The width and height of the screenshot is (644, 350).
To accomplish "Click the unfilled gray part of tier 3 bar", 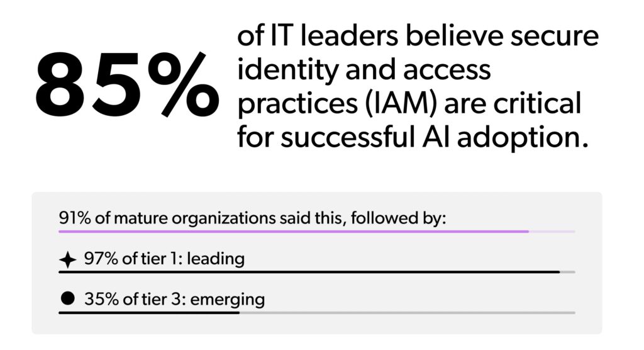I will [406, 312].
